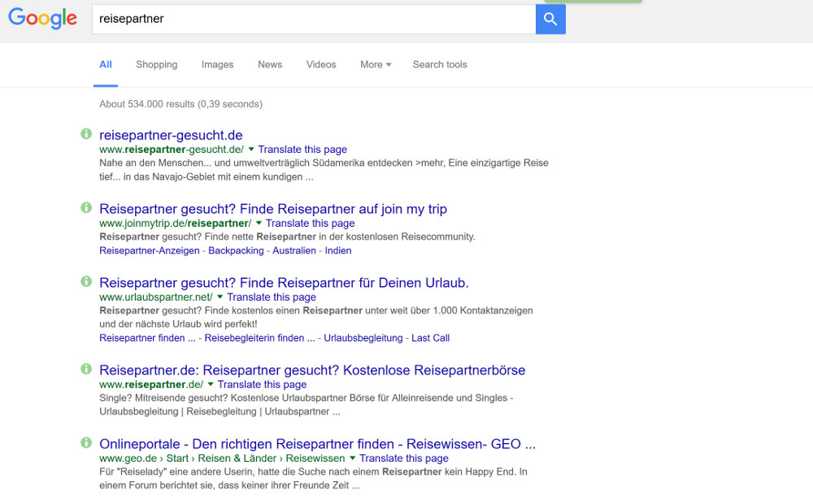This screenshot has height=504, width=813.
Task: Open Search tools
Action: pyautogui.click(x=440, y=64)
